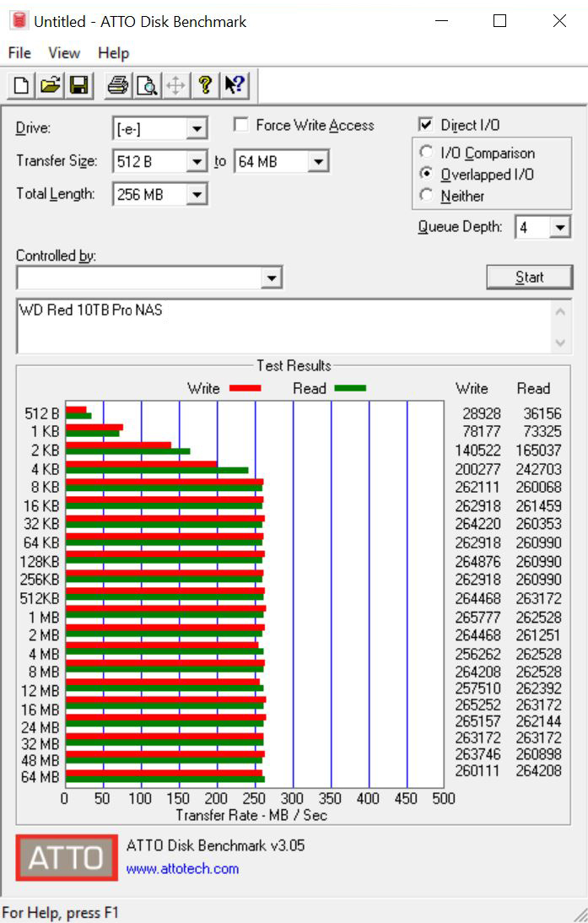
Task: Click the description scrollbar up arrow
Action: click(x=560, y=312)
